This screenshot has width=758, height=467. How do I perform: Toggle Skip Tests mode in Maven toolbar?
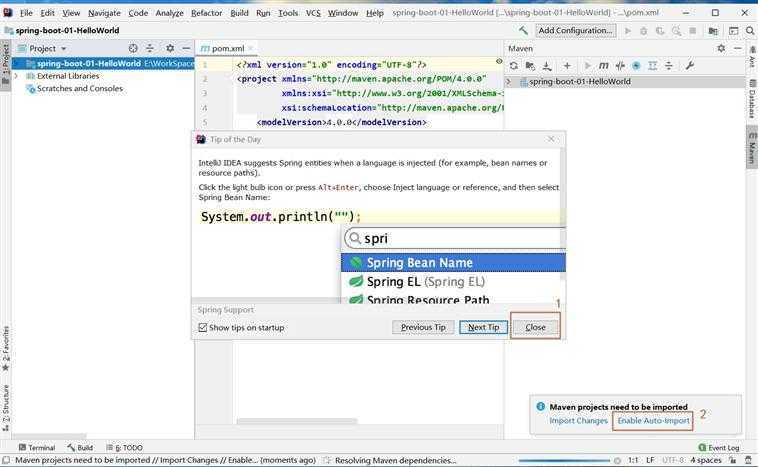[636, 65]
